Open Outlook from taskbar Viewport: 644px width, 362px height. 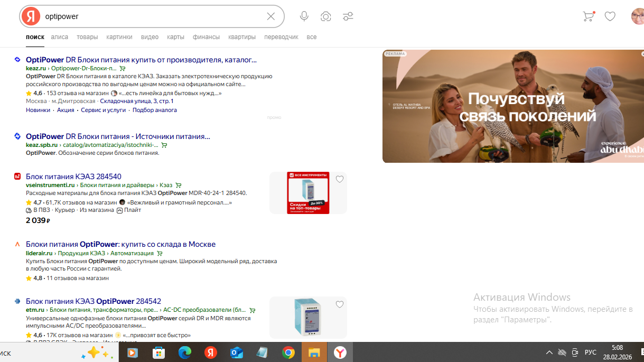[236, 352]
